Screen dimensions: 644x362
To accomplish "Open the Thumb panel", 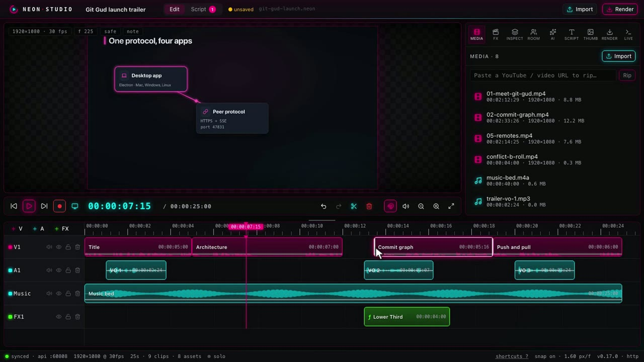I will tap(591, 34).
